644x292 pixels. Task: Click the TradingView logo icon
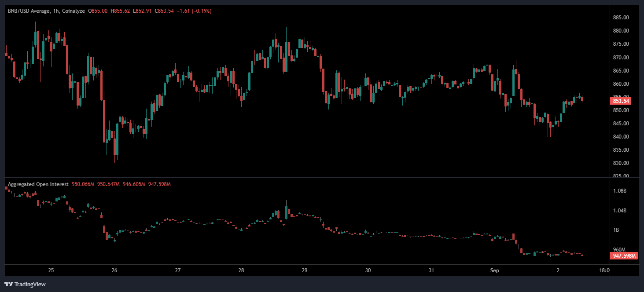8,284
